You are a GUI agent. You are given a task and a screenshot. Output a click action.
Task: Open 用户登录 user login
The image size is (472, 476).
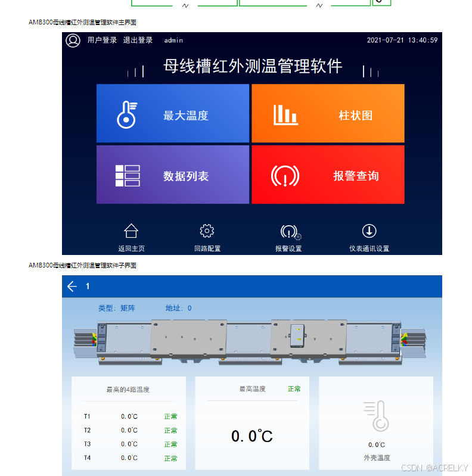pos(102,40)
